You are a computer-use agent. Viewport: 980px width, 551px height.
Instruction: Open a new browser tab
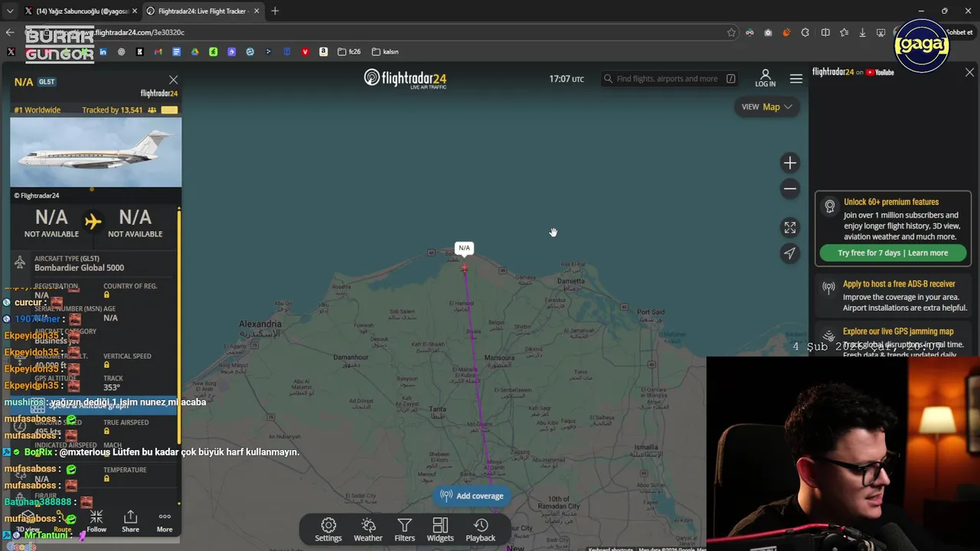(275, 11)
